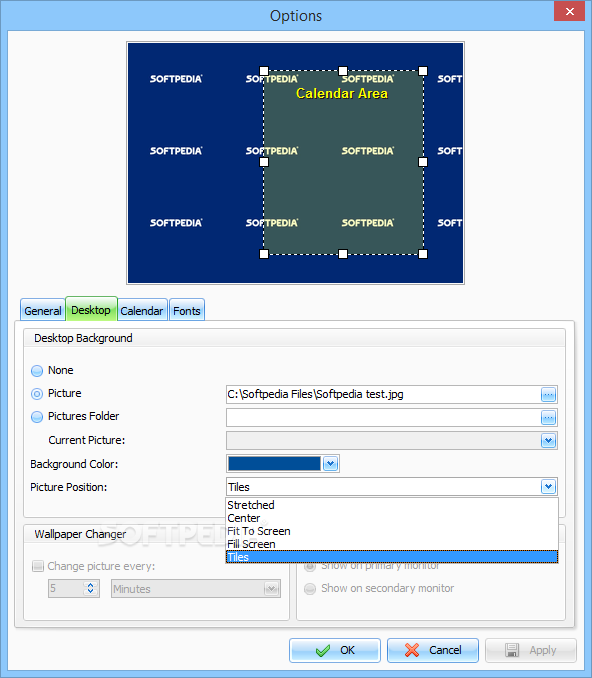Click the browse button for Pictures Folder
Viewport: 592px width, 678px height.
pyautogui.click(x=548, y=418)
